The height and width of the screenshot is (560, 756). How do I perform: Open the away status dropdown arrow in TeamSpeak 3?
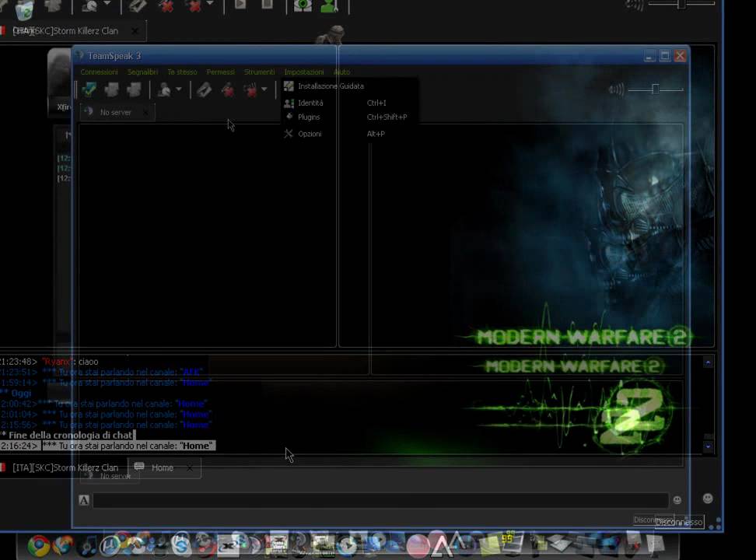(179, 89)
